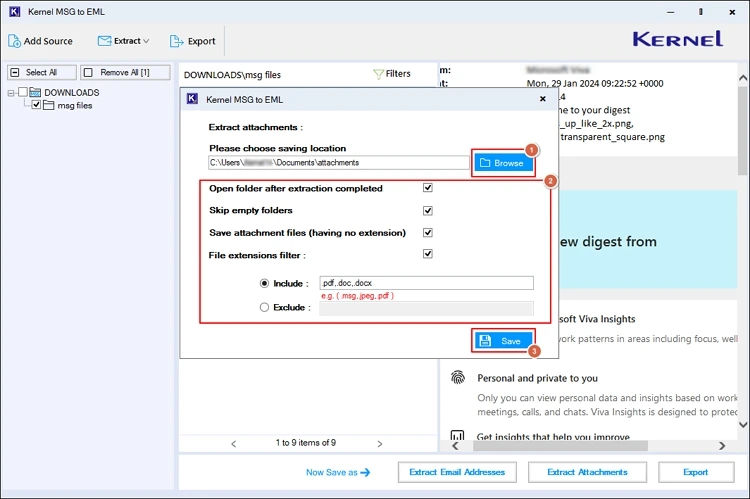Uncheck Skip empty folders option
Screen dimensions: 750x499
pyautogui.click(x=428, y=211)
